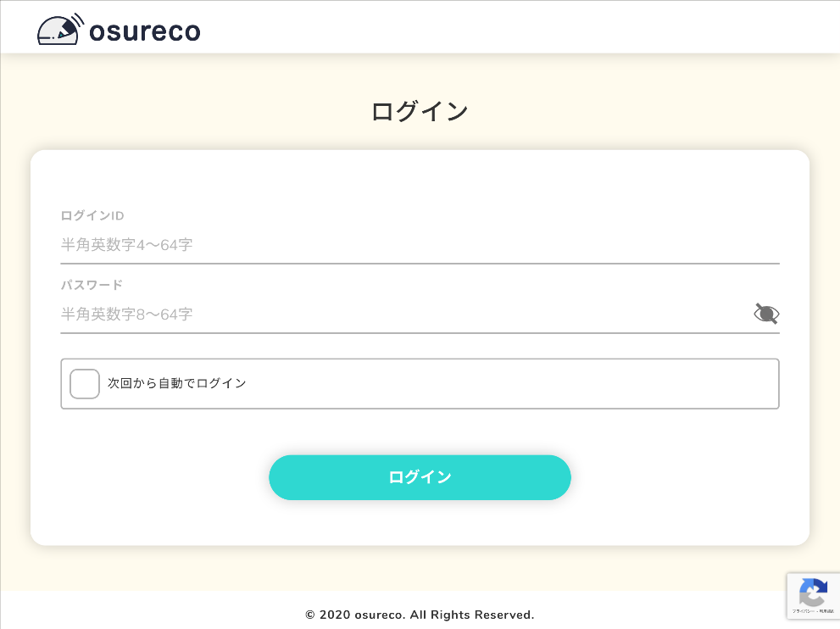840x629 pixels.
Task: Open the 利用規約 link in reCAPTCHA badge
Action: (x=822, y=611)
